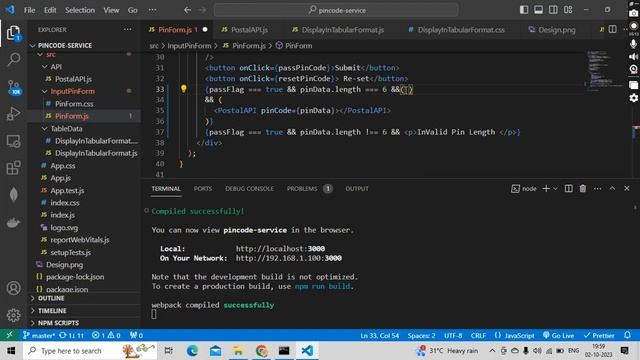Click the CRLF end of line setting
This screenshot has width=640, height=360.
[x=478, y=335]
